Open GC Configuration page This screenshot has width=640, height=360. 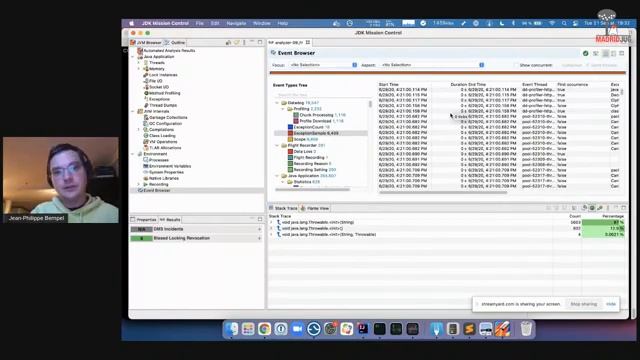point(165,123)
